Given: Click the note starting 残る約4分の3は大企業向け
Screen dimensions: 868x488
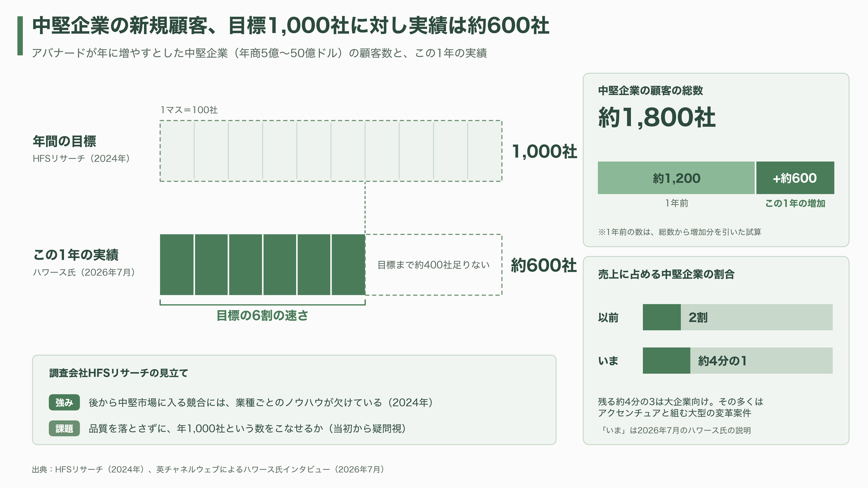Looking at the screenshot, I should coord(680,407).
